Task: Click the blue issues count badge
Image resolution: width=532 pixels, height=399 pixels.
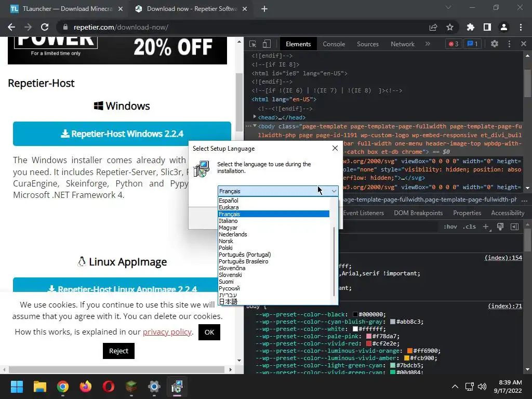Action: [x=472, y=44]
